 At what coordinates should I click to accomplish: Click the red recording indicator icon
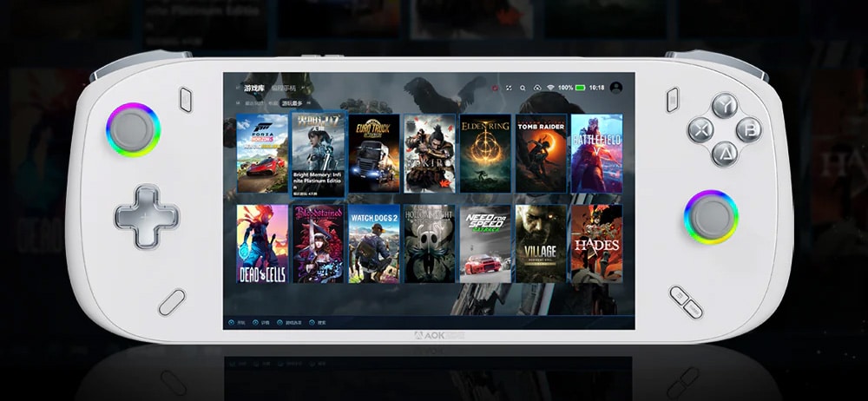click(496, 88)
